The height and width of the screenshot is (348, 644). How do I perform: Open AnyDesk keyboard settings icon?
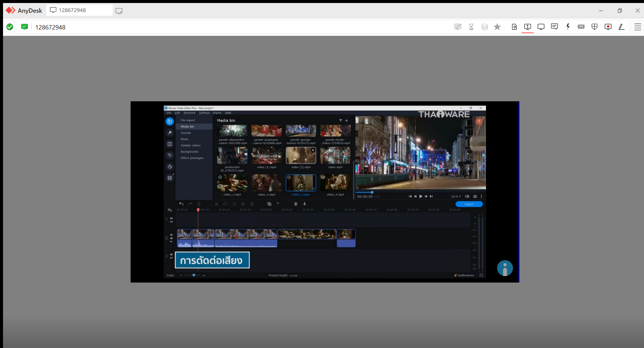(581, 27)
